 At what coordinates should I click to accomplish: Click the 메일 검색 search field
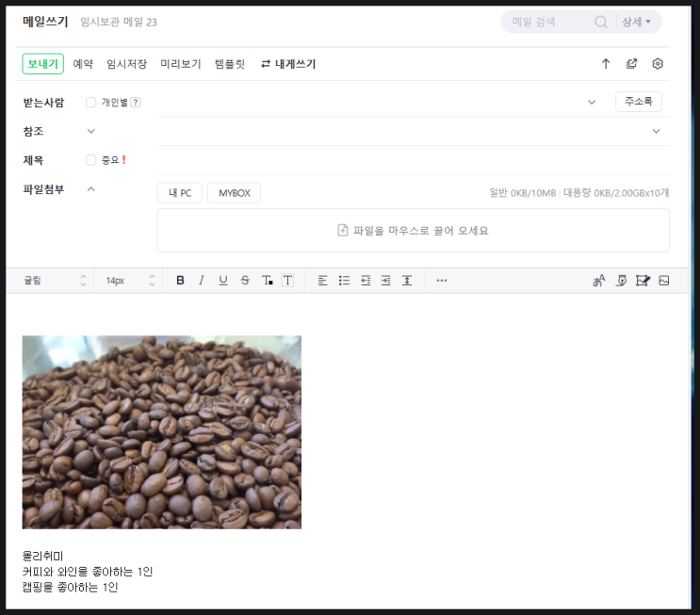coord(551,22)
